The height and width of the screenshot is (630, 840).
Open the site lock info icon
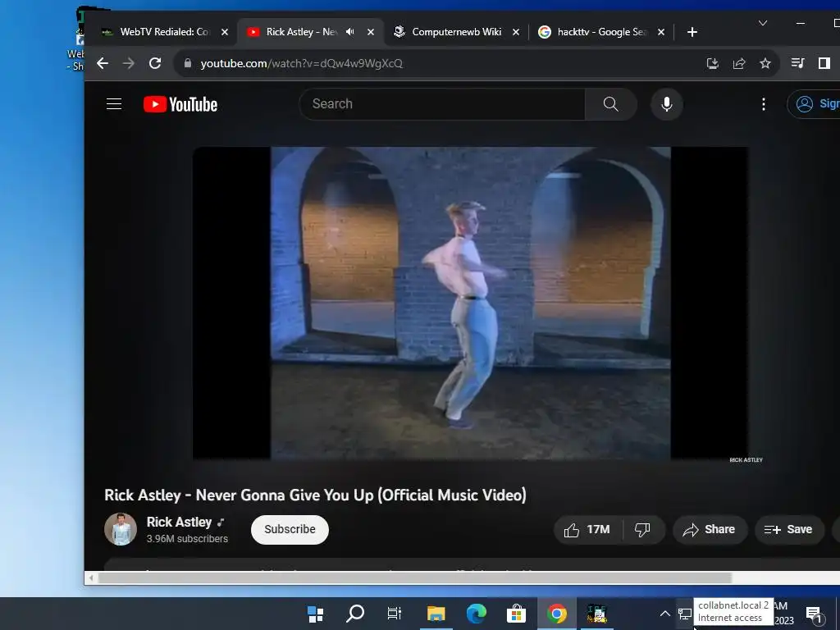pyautogui.click(x=188, y=63)
